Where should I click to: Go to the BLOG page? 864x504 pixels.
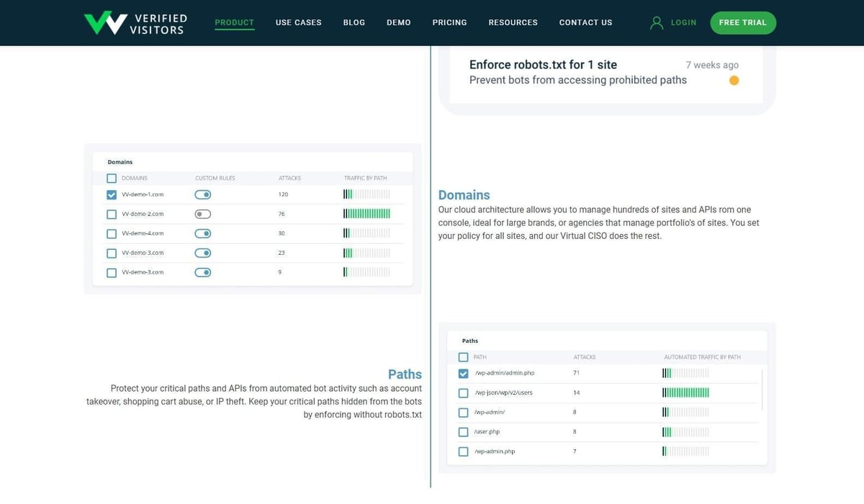tap(354, 22)
